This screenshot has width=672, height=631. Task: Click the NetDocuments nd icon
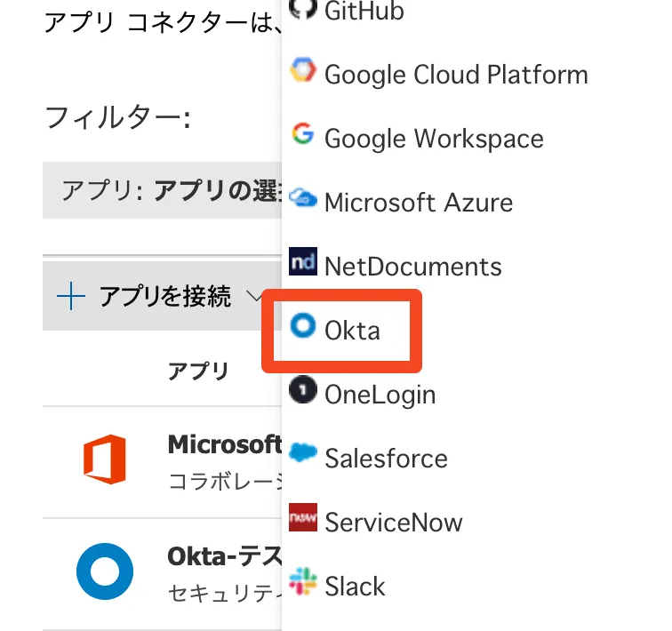click(x=303, y=264)
